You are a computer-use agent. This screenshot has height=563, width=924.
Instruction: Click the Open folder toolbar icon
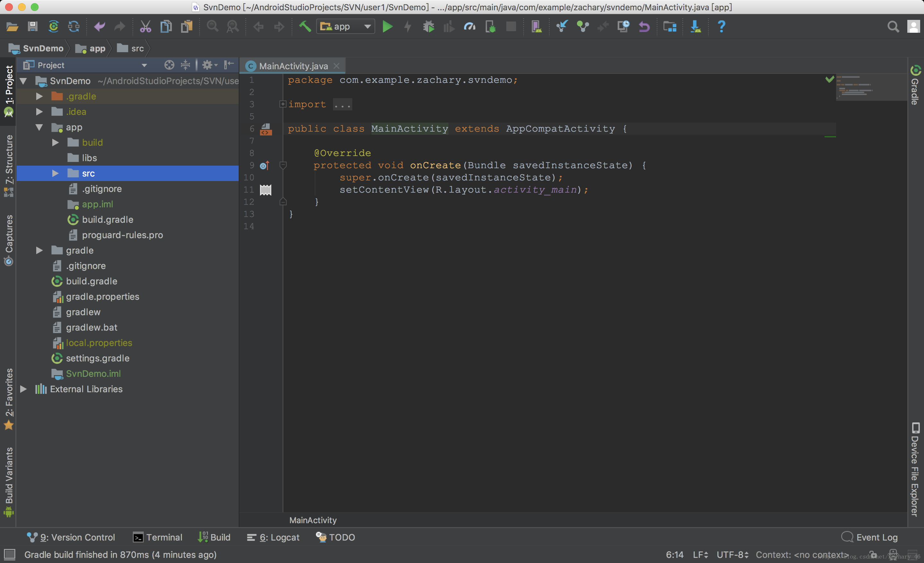click(x=12, y=27)
